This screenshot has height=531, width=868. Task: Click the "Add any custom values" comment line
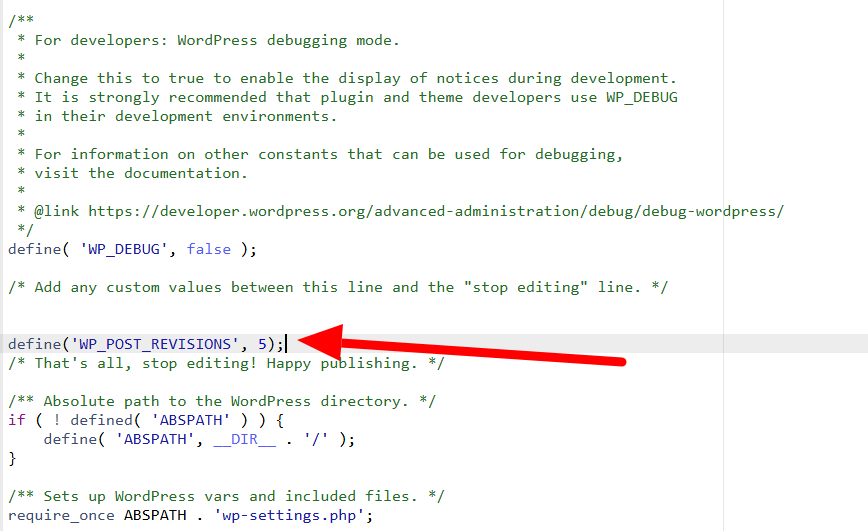pyautogui.click(x=338, y=287)
